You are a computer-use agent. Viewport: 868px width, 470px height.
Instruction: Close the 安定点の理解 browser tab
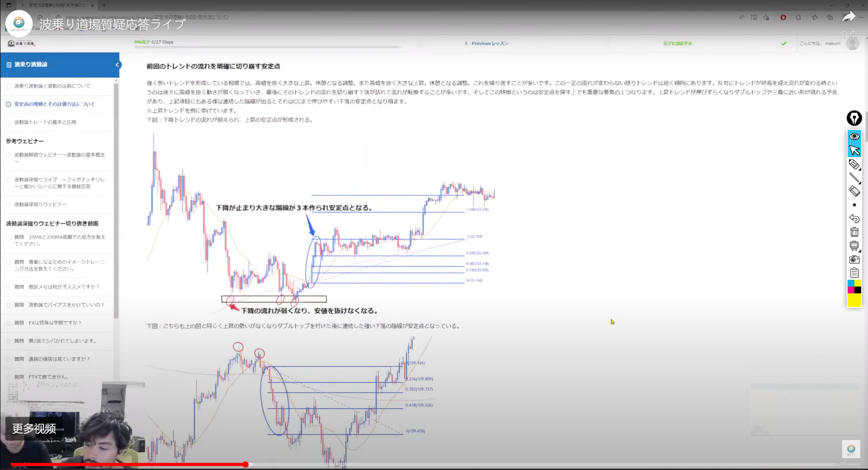point(93,5)
